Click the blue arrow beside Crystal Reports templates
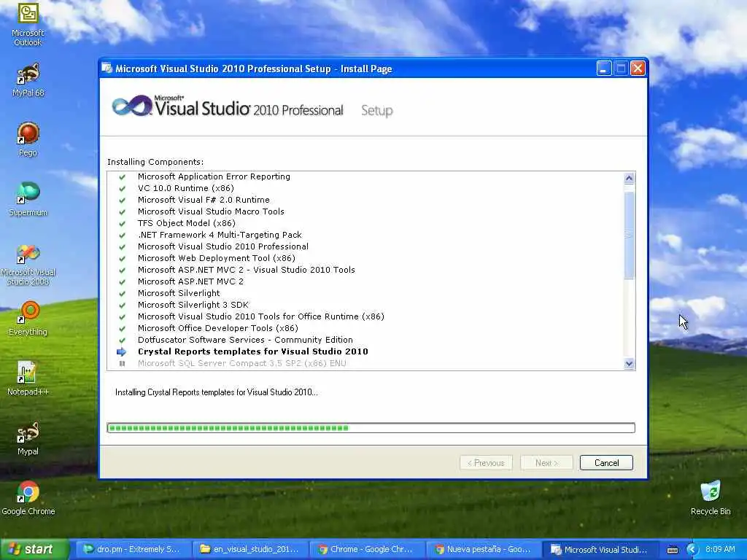 tap(122, 352)
